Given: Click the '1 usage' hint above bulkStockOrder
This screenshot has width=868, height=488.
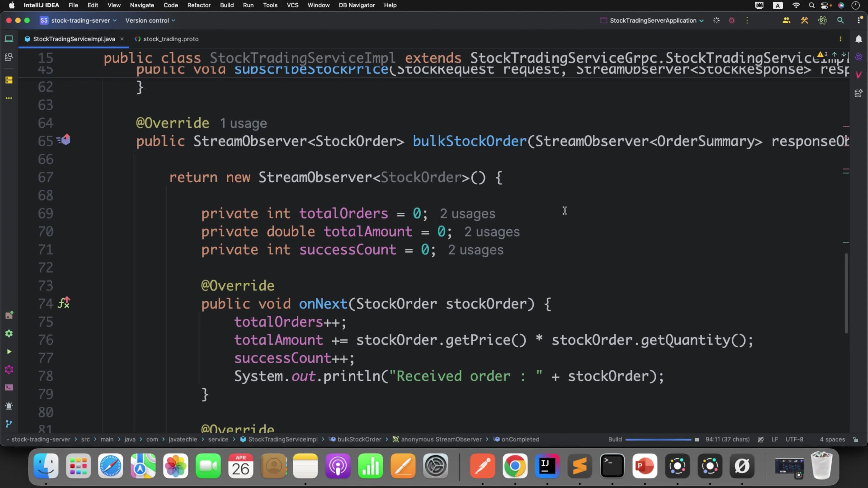Looking at the screenshot, I should [x=243, y=123].
